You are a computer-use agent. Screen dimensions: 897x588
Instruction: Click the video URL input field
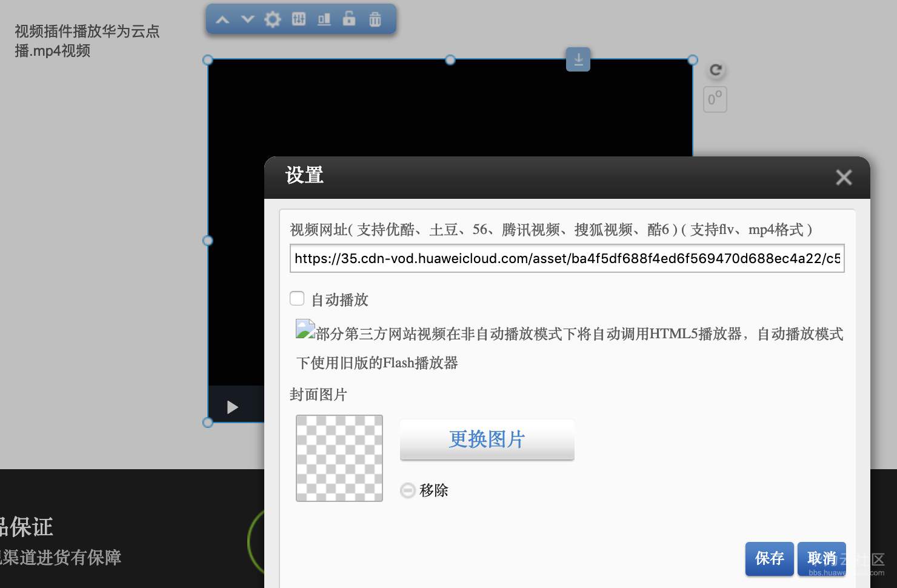[x=567, y=258]
